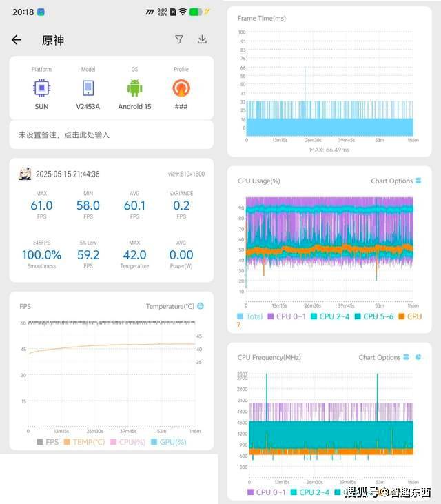Tap the V2453A model phone icon
This screenshot has width=441, height=504.
point(88,88)
